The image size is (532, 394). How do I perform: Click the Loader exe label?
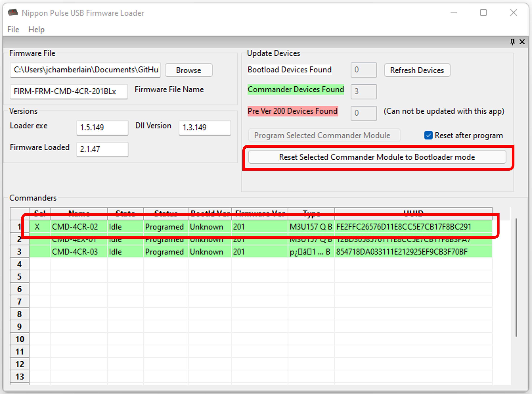coord(29,126)
